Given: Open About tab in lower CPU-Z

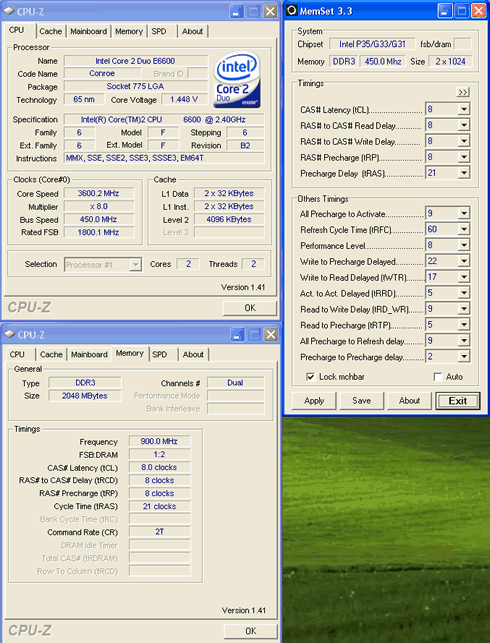Looking at the screenshot, I should (193, 354).
